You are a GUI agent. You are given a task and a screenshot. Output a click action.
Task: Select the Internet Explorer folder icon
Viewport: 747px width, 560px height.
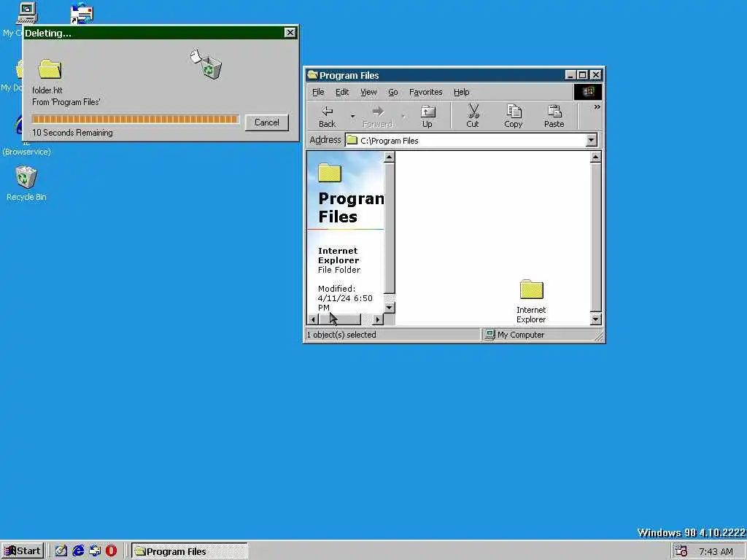(x=531, y=289)
